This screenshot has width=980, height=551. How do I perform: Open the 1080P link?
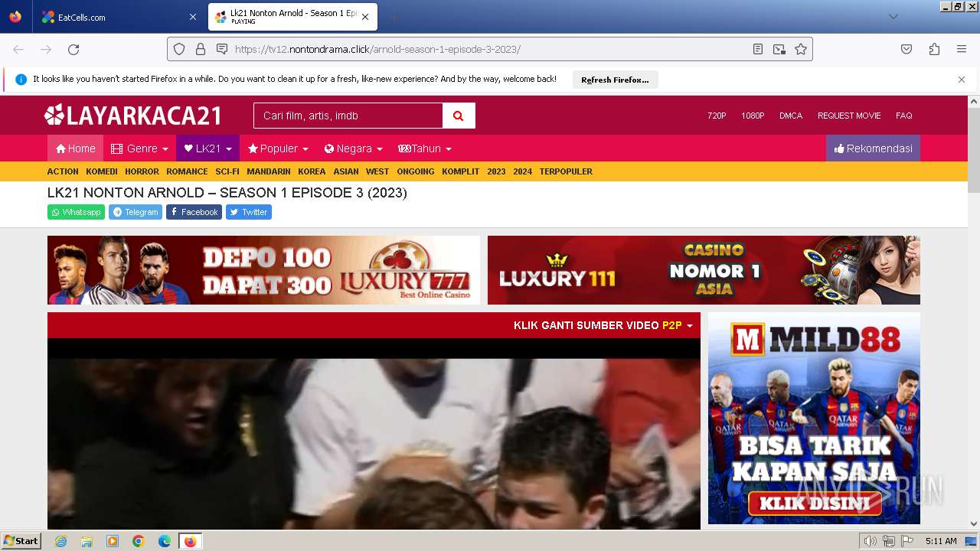coord(753,116)
